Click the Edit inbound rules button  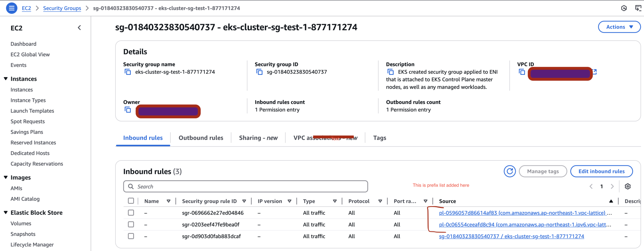click(x=602, y=171)
